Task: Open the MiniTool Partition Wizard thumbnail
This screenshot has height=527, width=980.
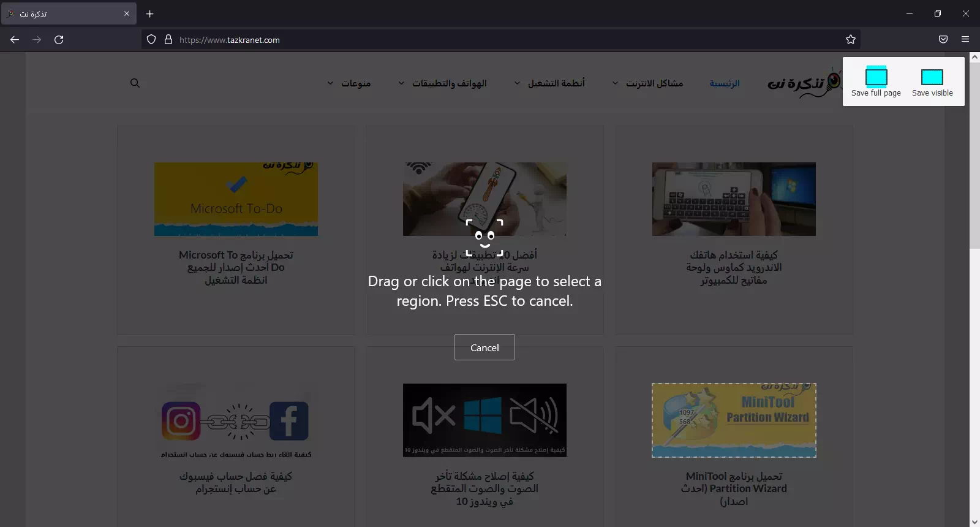Action: 734,420
